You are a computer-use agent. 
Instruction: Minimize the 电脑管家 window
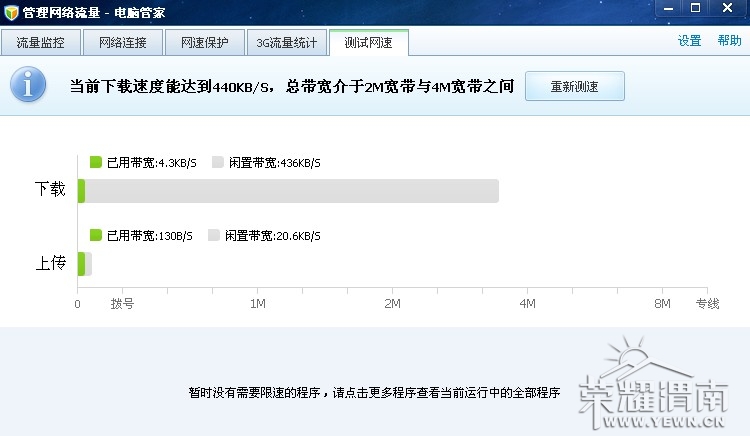[x=668, y=8]
